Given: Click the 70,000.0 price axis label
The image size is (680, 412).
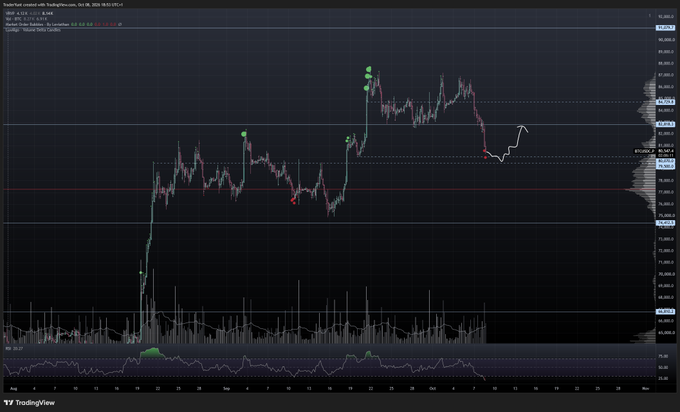Looking at the screenshot, I should 666,274.
